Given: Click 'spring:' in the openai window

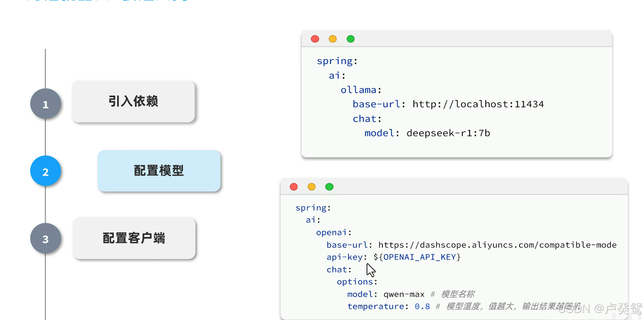Looking at the screenshot, I should click(x=313, y=208).
